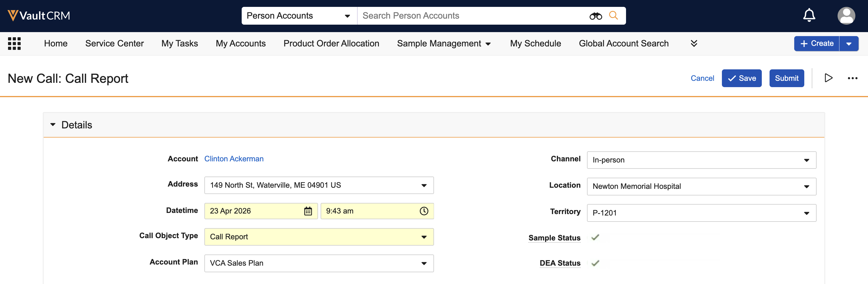The height and width of the screenshot is (284, 868).
Task: Open the Sample Management menu
Action: tap(443, 43)
